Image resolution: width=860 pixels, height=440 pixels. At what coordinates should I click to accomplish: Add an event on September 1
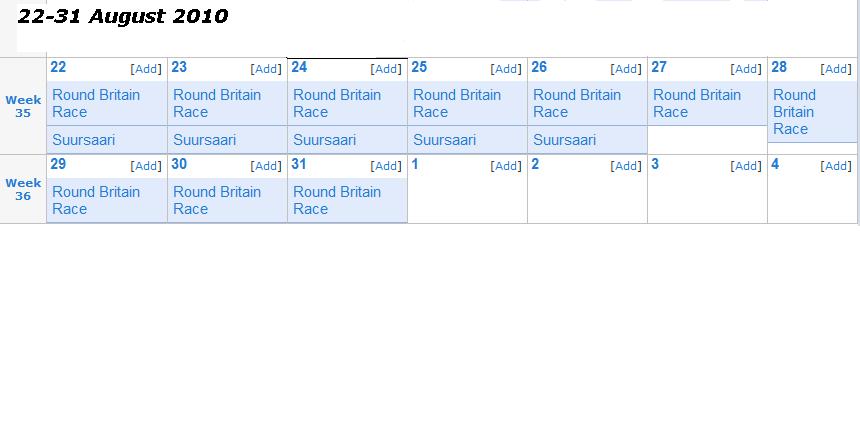(506, 166)
